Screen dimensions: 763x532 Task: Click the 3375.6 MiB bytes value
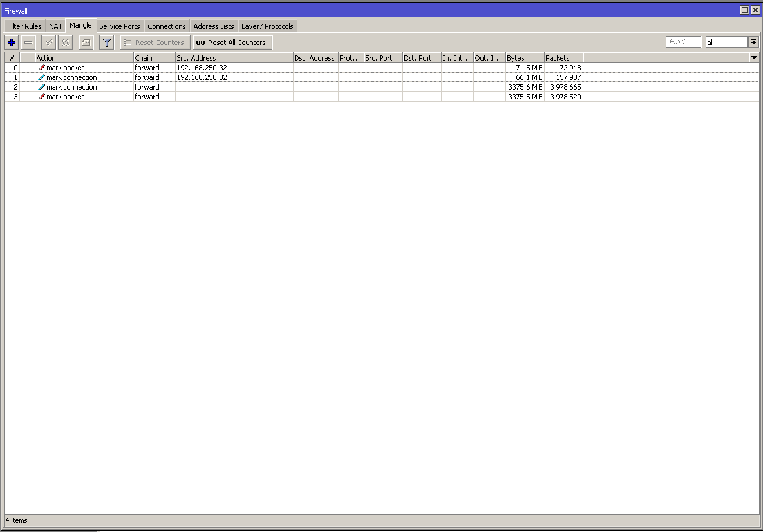pos(525,87)
